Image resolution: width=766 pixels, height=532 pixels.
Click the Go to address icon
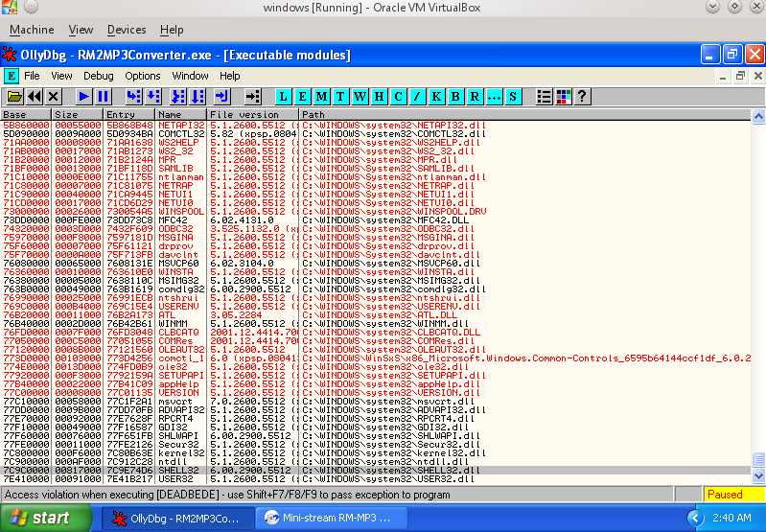click(252, 97)
